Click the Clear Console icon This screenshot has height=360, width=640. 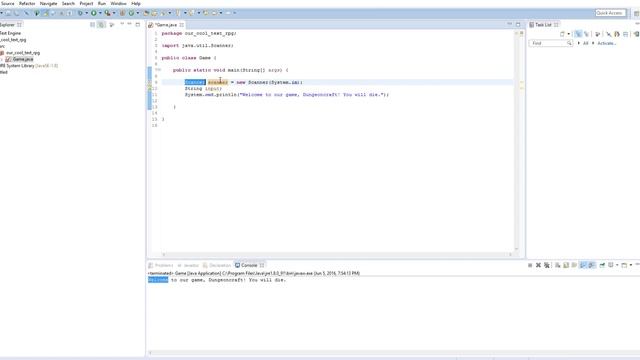(x=557, y=265)
